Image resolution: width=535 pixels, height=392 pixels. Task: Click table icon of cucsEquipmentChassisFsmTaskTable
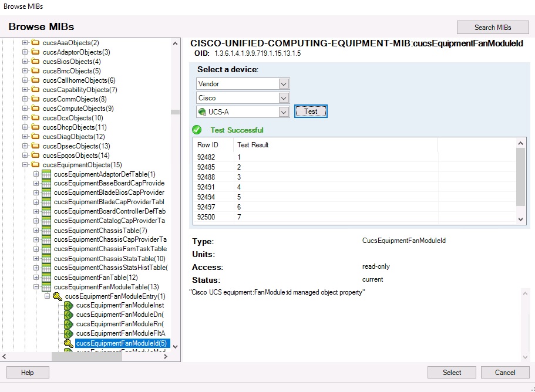[46, 249]
